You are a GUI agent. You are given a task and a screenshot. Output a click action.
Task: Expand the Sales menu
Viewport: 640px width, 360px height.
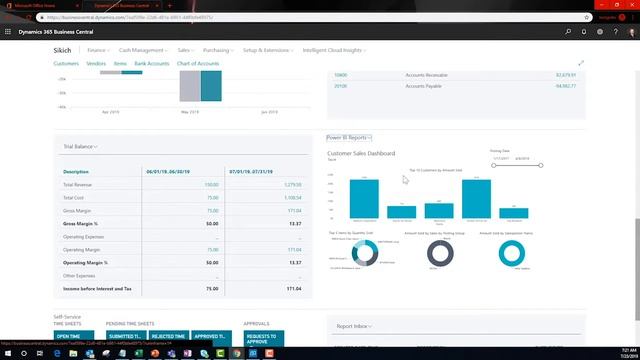pyautogui.click(x=186, y=50)
